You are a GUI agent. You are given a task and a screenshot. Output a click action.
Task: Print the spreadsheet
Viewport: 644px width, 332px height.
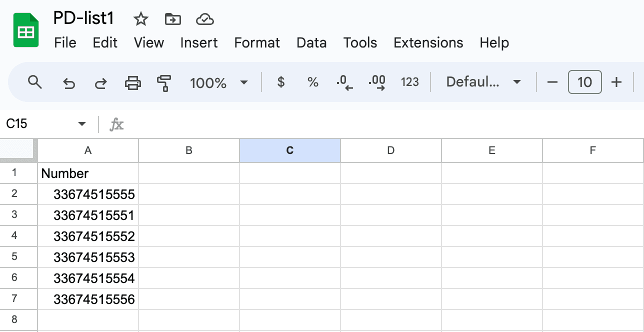132,82
